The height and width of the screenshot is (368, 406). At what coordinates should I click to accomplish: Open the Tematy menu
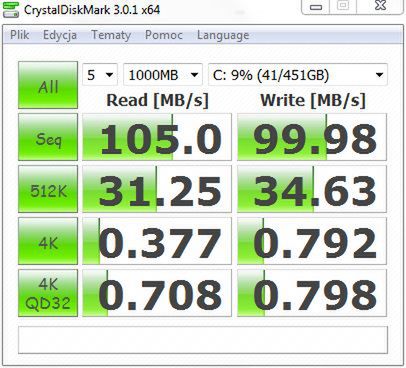click(111, 35)
